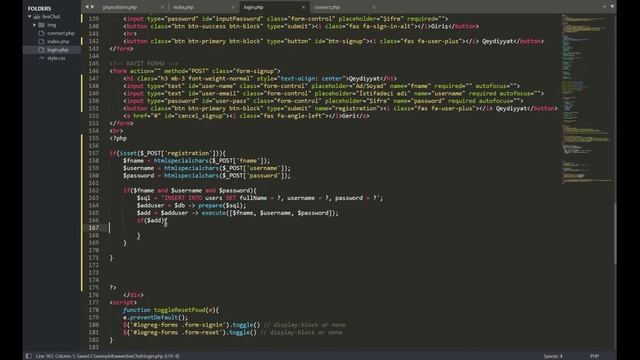This screenshot has width=640, height=360.
Task: Close the connect.php tab
Action: (x=373, y=7)
